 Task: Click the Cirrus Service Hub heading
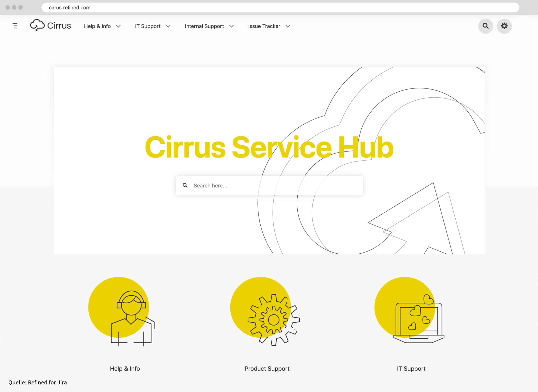[x=269, y=147]
